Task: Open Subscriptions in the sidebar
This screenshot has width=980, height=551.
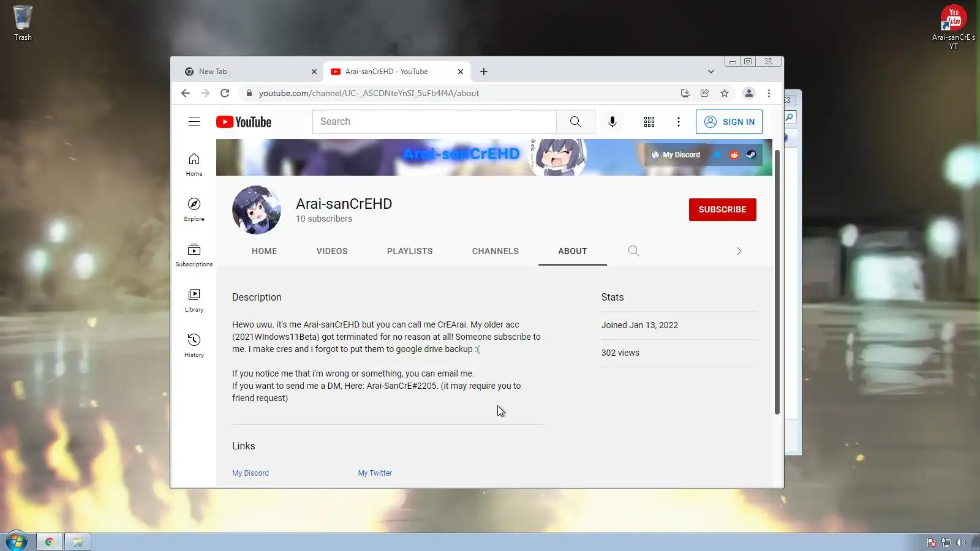Action: 194,255
